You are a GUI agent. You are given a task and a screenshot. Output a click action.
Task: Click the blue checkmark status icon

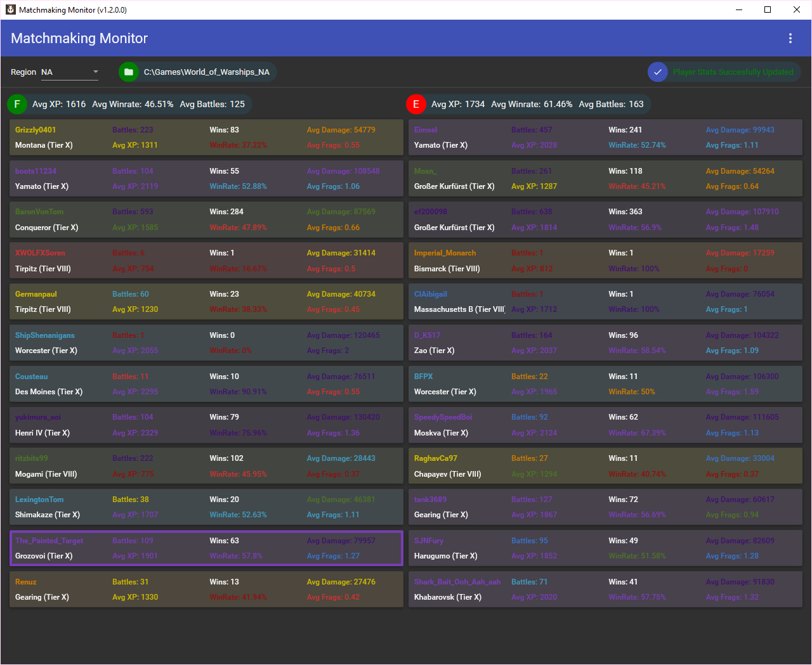click(x=658, y=72)
